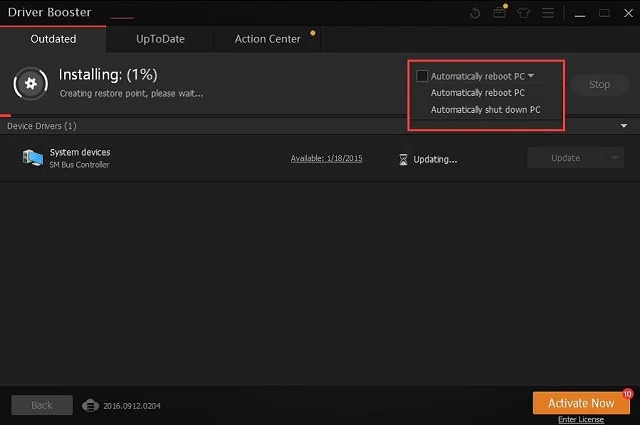Click the database version 2016.0912.0204 text
This screenshot has height=425, width=640.
(x=132, y=406)
